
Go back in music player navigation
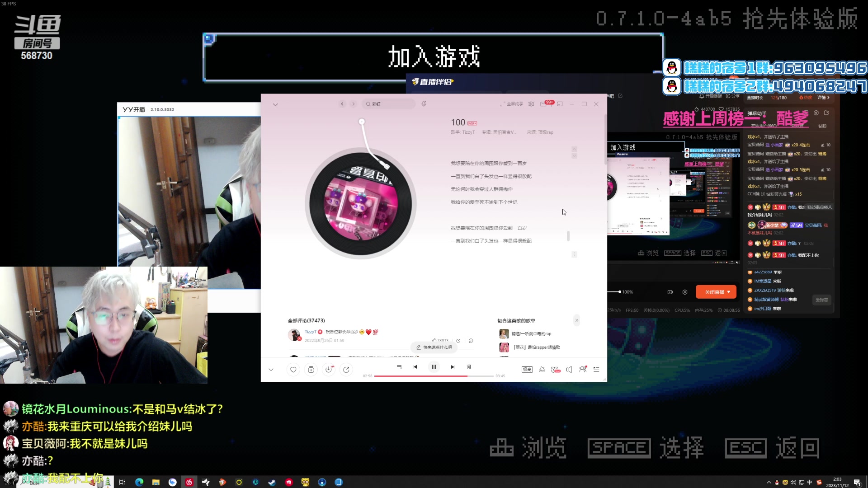342,104
